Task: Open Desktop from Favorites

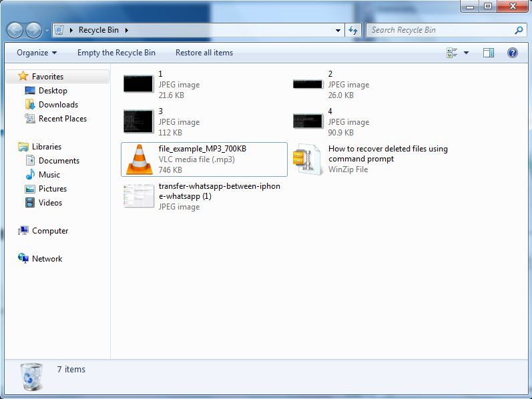Action: (x=53, y=91)
